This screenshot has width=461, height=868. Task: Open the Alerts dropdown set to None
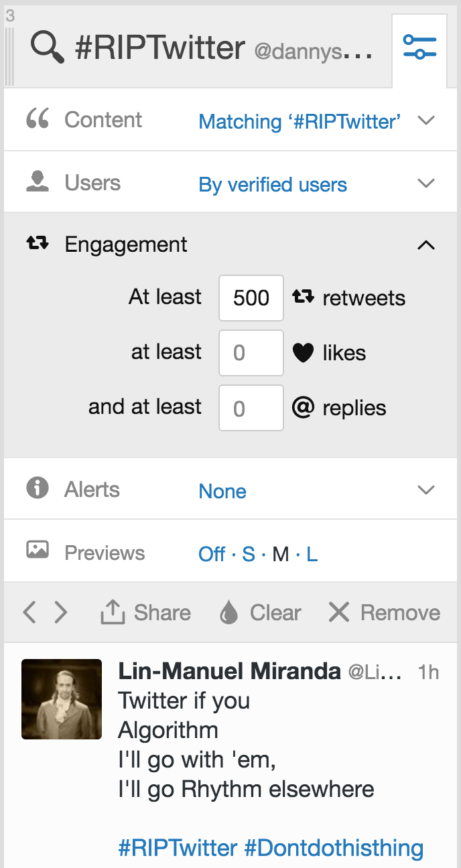[x=426, y=490]
